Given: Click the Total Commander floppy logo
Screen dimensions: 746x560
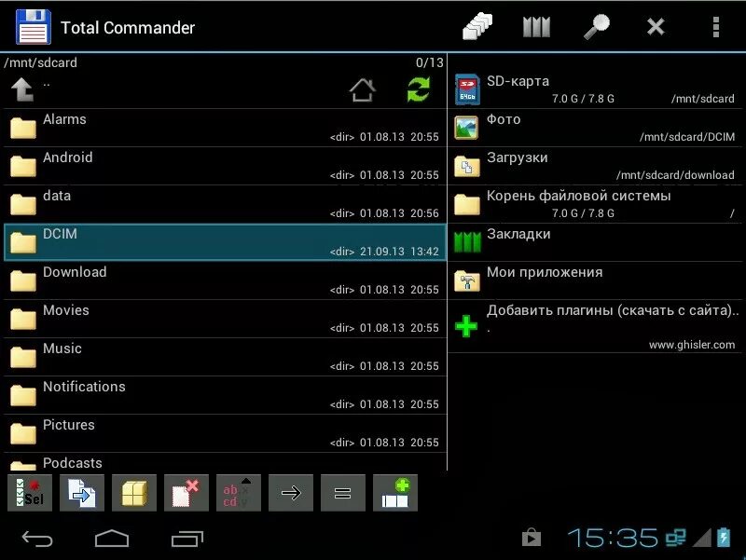Looking at the screenshot, I should point(34,27).
